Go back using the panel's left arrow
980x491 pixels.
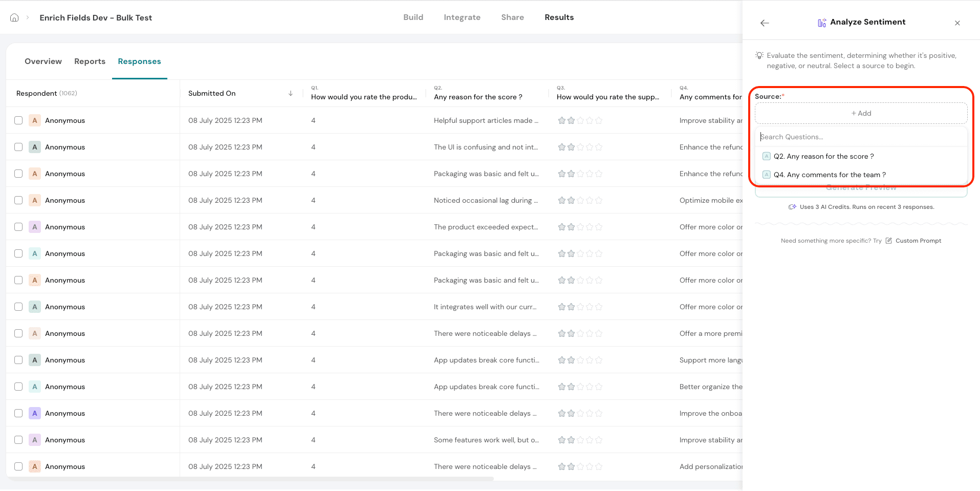click(x=765, y=23)
